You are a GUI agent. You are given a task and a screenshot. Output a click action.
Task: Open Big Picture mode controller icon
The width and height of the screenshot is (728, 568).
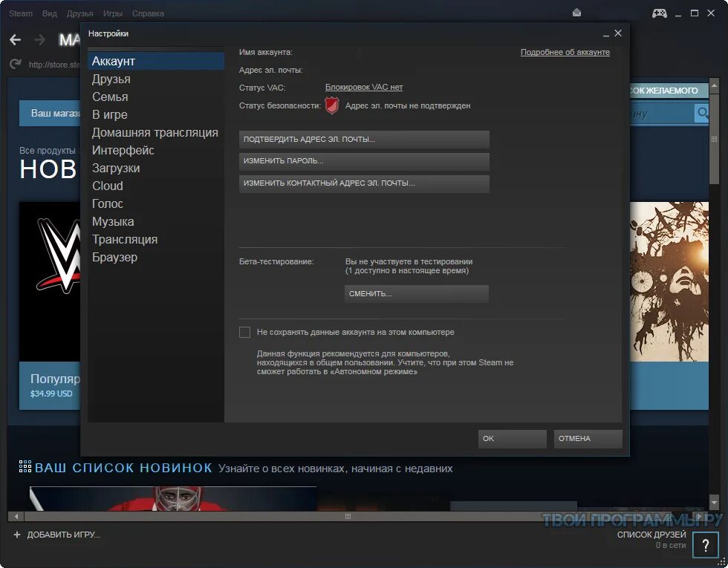660,13
